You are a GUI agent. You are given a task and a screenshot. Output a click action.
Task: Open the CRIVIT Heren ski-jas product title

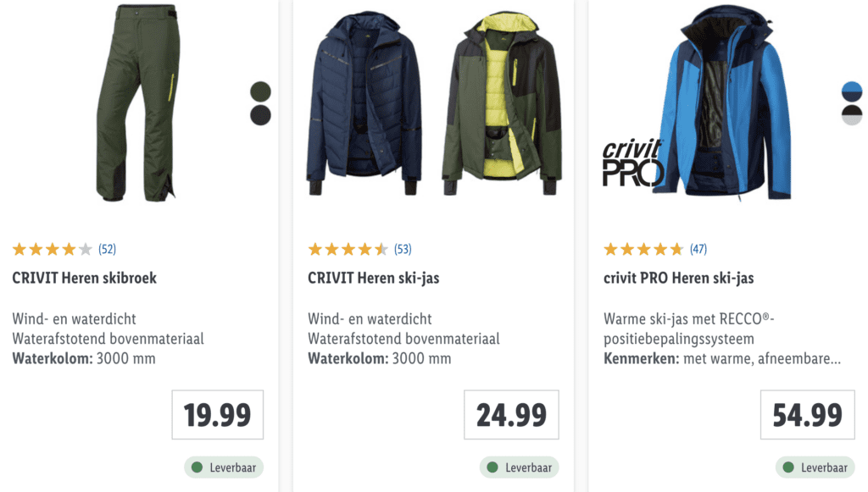pos(374,278)
